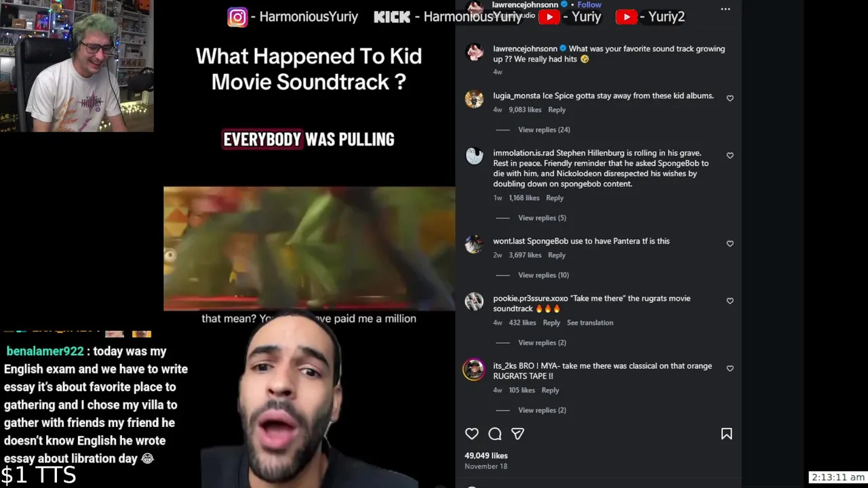View the 49,049 likes list
The image size is (868, 488).
[486, 455]
